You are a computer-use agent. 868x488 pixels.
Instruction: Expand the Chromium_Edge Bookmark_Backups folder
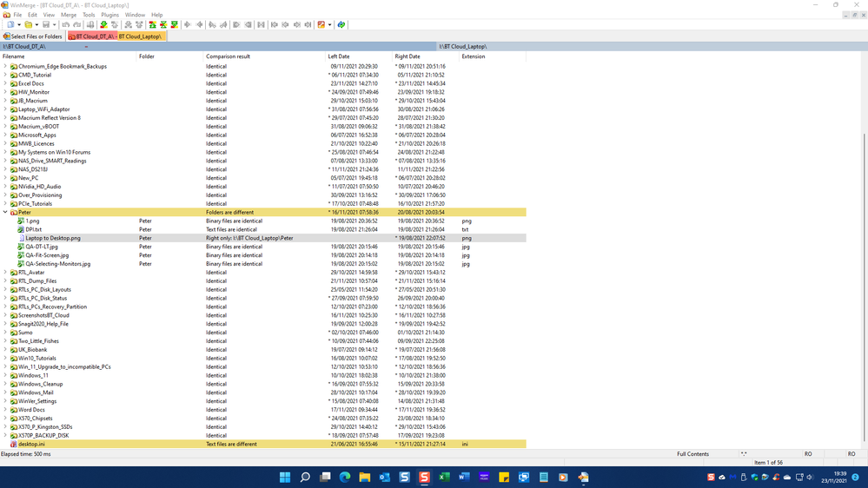[5, 66]
